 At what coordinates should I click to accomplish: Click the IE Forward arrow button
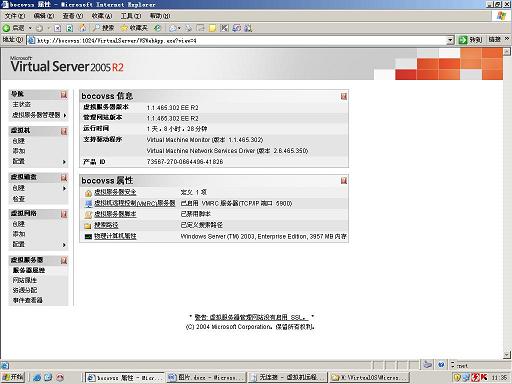tap(39, 28)
